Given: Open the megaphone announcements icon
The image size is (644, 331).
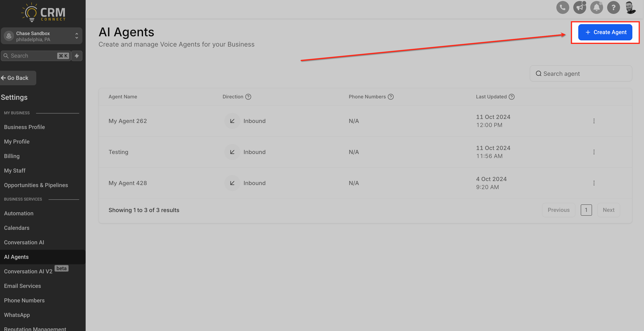Looking at the screenshot, I should pyautogui.click(x=580, y=7).
